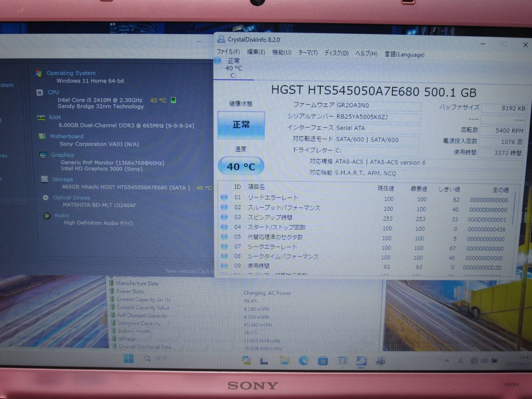Image resolution: width=532 pixels, height=399 pixels.
Task: Click the 1076 回 power-on count value
Action: 501,142
